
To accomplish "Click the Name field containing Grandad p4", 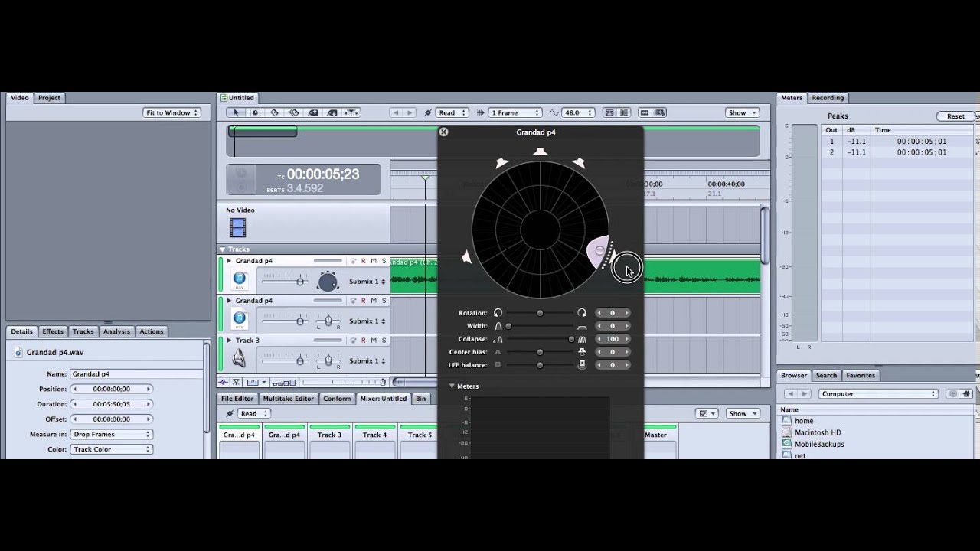I will point(138,373).
